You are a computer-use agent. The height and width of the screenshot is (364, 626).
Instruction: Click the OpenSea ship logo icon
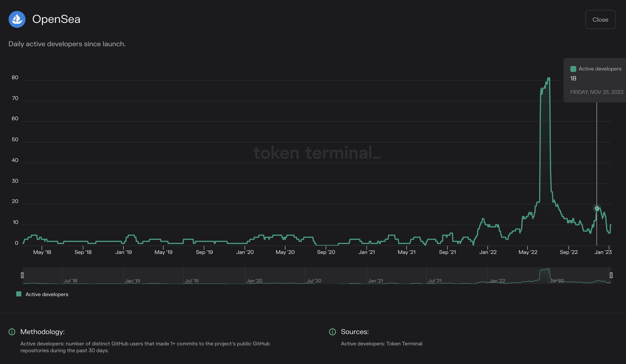click(x=17, y=19)
